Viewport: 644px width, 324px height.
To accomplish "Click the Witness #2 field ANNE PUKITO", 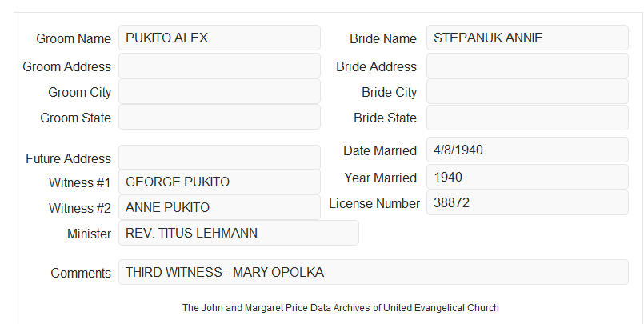I will 219,207.
